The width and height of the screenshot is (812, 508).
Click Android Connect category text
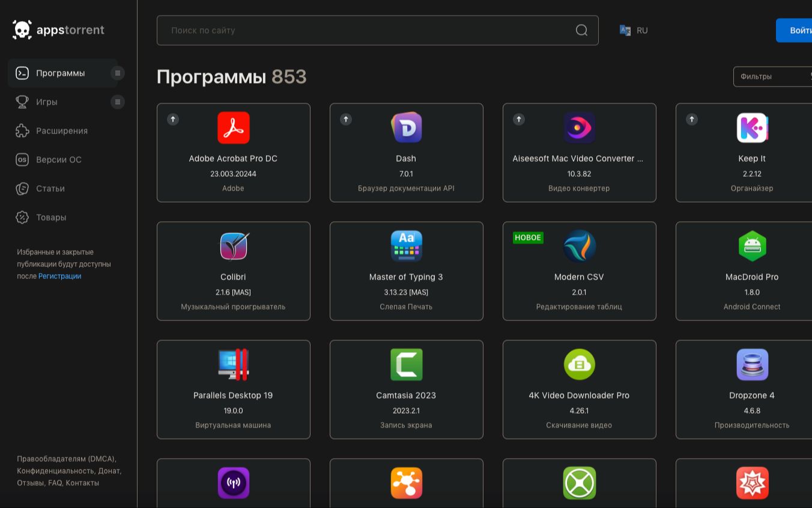(752, 307)
